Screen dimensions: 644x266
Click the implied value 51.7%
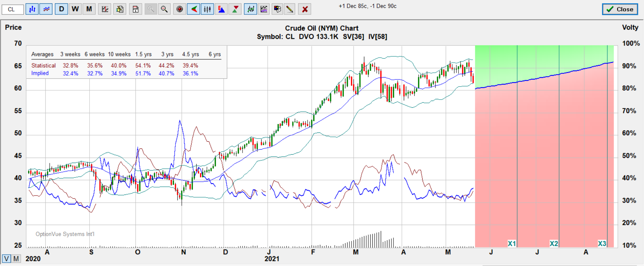click(143, 73)
